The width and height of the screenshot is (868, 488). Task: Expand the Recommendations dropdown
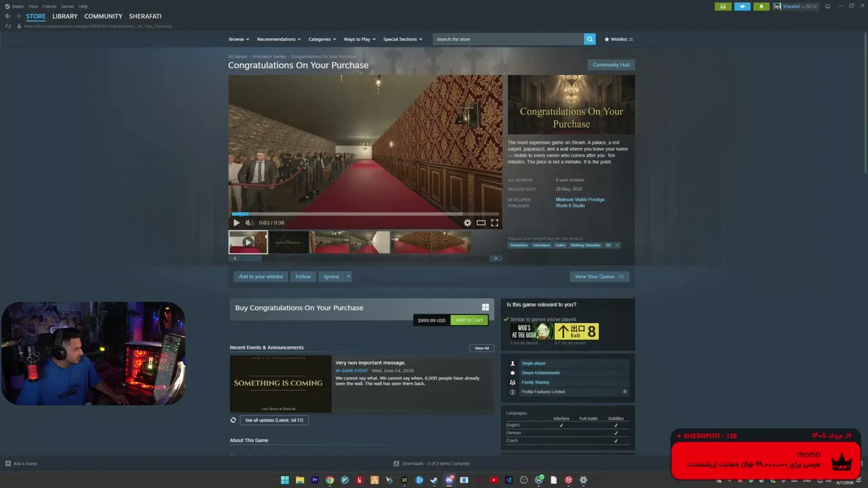[279, 39]
